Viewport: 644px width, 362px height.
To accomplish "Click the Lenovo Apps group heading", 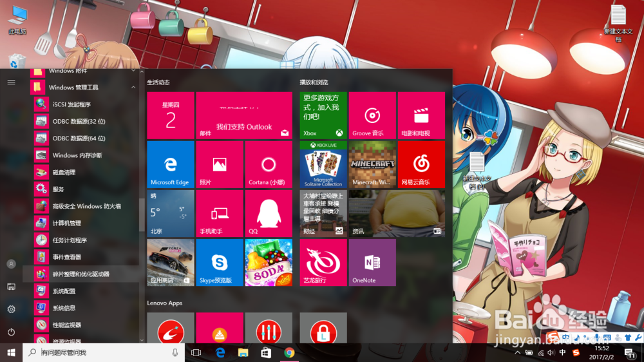I will pos(165,303).
